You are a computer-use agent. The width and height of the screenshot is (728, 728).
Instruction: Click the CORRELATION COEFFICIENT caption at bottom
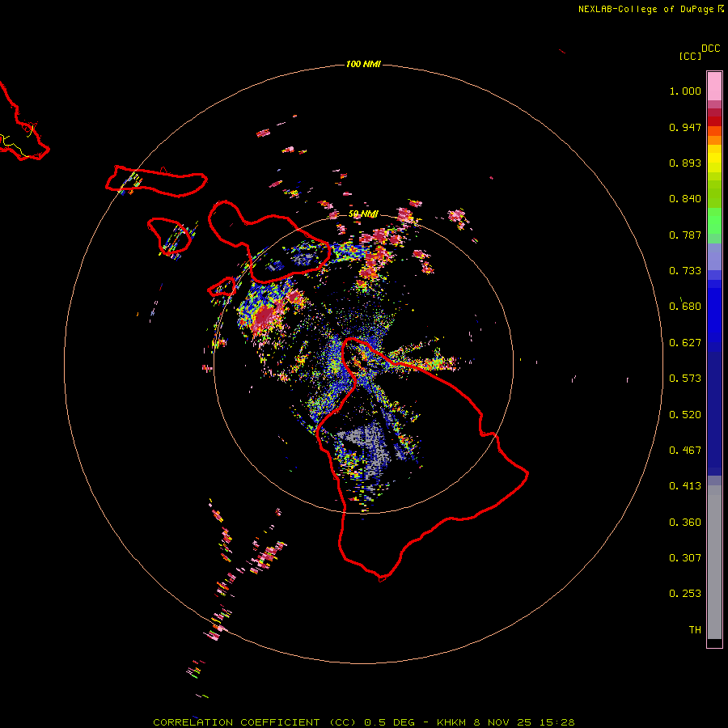tap(363, 722)
